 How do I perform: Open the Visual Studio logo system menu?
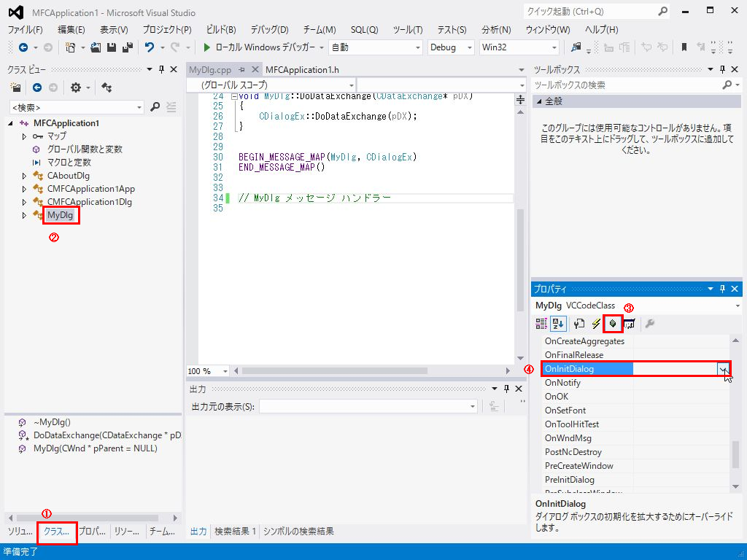pos(16,12)
